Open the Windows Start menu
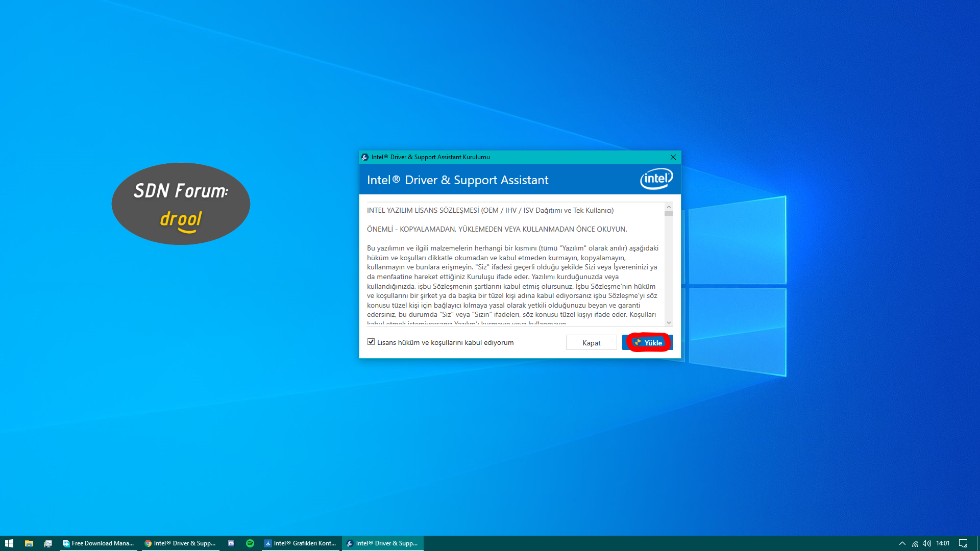The image size is (980, 551). tap(9, 543)
